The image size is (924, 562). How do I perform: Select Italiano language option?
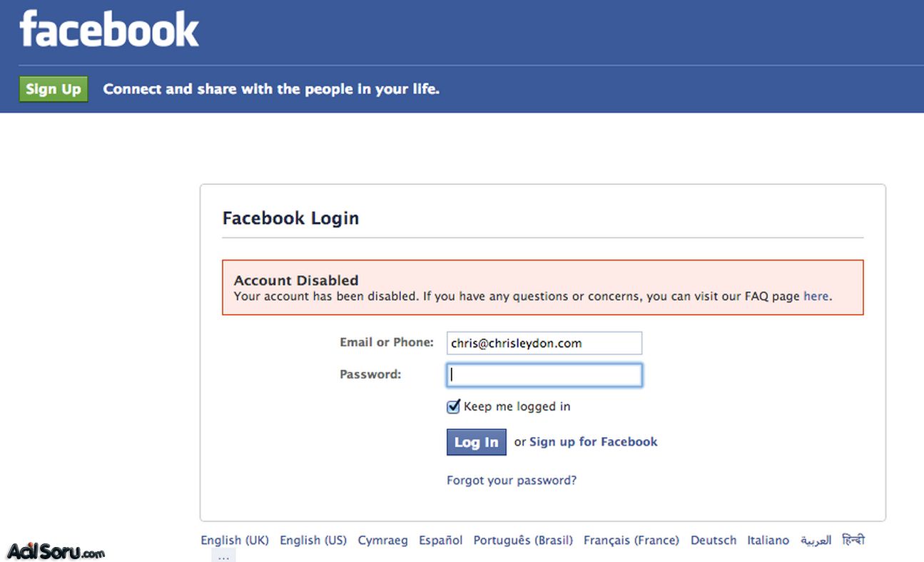[x=768, y=541]
